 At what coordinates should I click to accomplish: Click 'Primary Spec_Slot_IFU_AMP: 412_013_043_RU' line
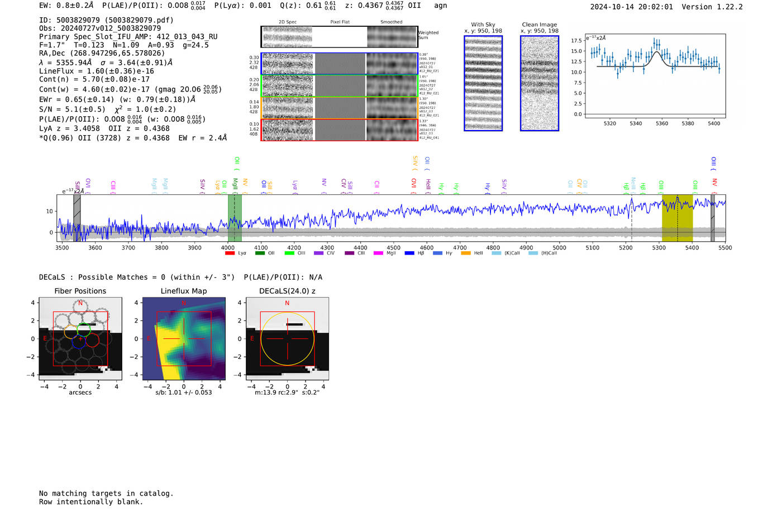click(128, 37)
